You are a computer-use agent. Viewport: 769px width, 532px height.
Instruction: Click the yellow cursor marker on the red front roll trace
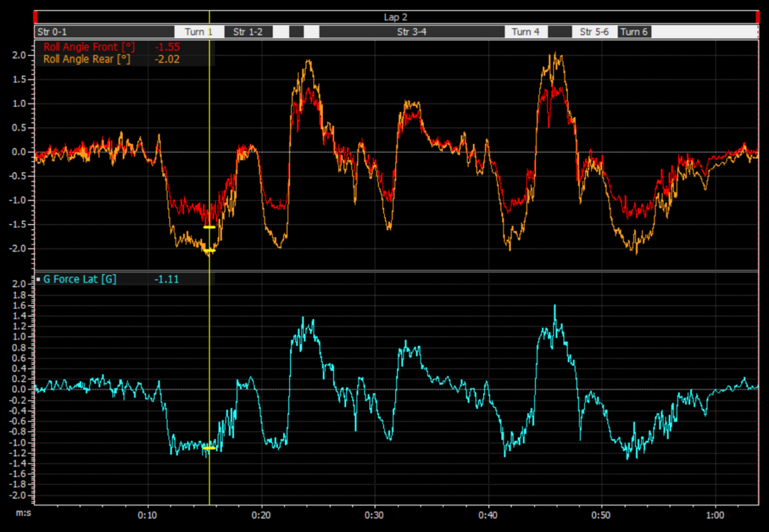click(x=210, y=227)
